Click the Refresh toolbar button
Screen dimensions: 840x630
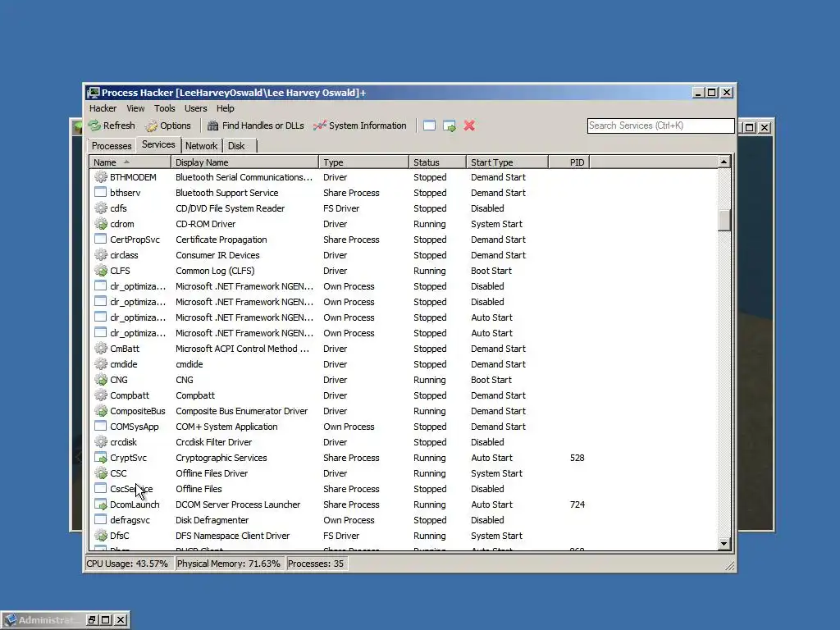click(112, 126)
